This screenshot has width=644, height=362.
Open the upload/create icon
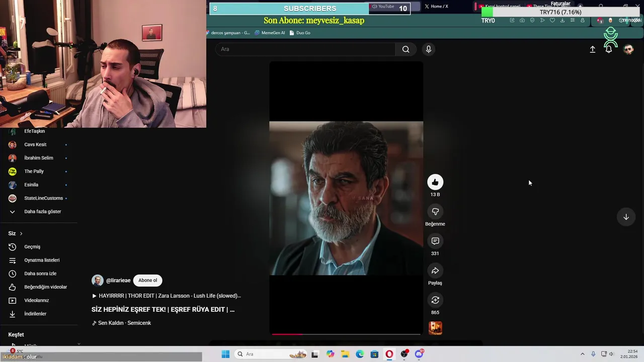click(x=593, y=49)
